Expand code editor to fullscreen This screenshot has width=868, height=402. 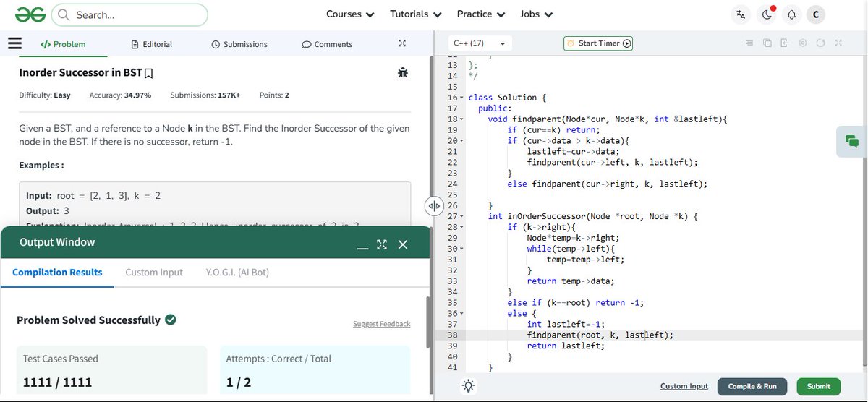point(838,43)
